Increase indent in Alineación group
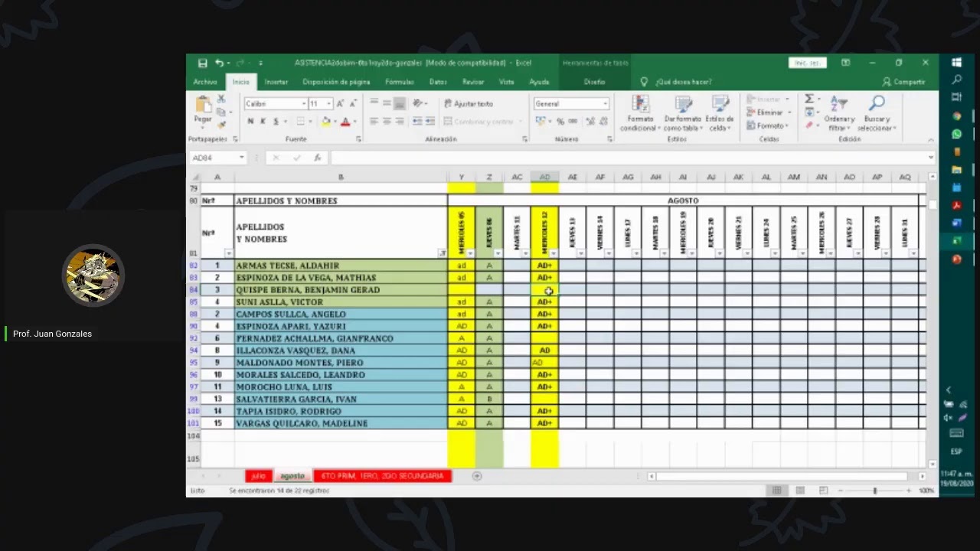980x551 pixels. coord(430,122)
